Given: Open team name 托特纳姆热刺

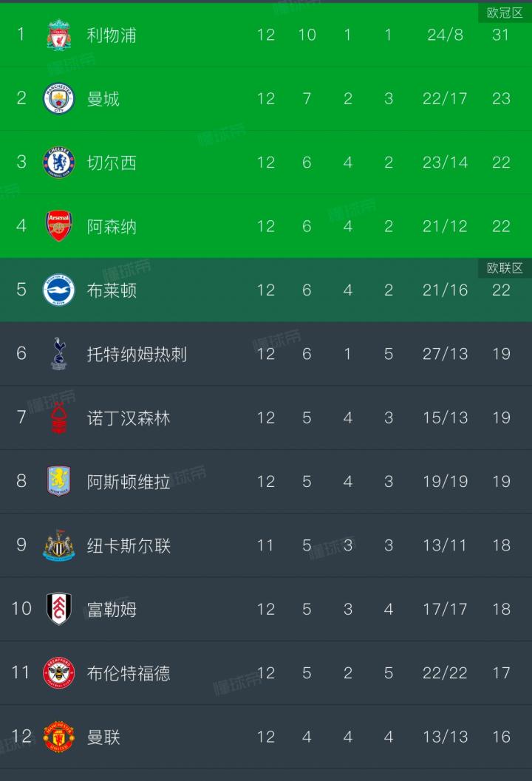Looking at the screenshot, I should pyautogui.click(x=137, y=354).
